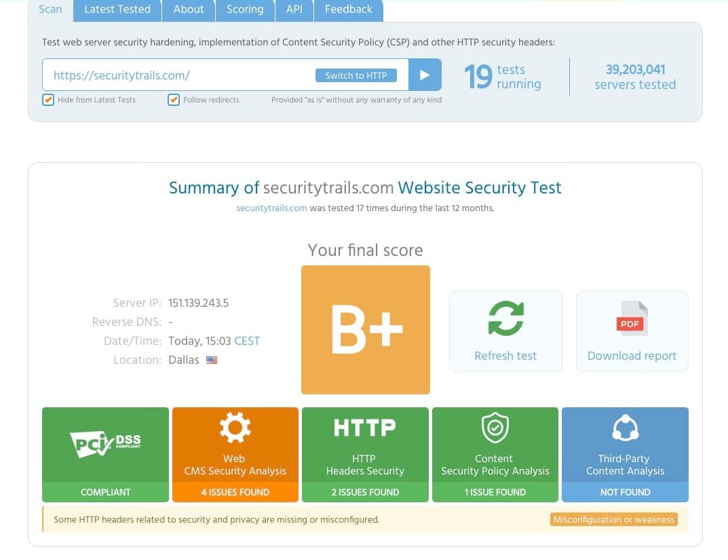Open the Scoring tab
The image size is (728, 560).
click(244, 9)
